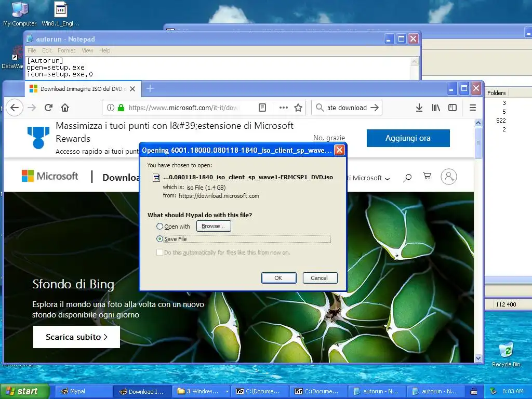Check Do this automatically for files
This screenshot has width=532, height=399.
coord(159,252)
